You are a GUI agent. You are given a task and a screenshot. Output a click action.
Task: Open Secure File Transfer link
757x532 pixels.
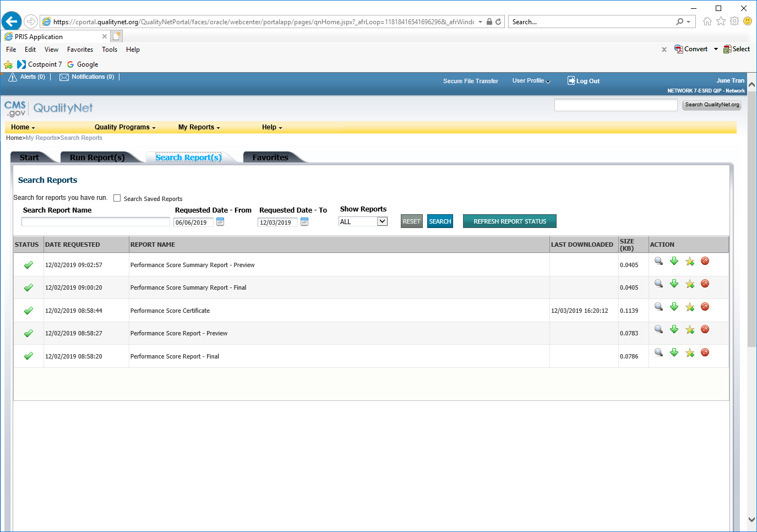(x=471, y=81)
